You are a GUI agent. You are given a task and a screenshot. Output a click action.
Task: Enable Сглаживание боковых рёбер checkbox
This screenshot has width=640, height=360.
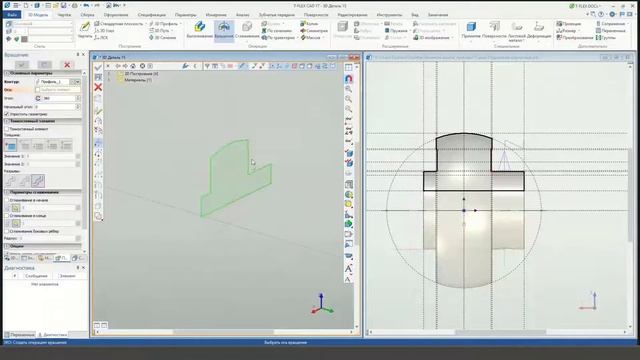pyautogui.click(x=7, y=231)
